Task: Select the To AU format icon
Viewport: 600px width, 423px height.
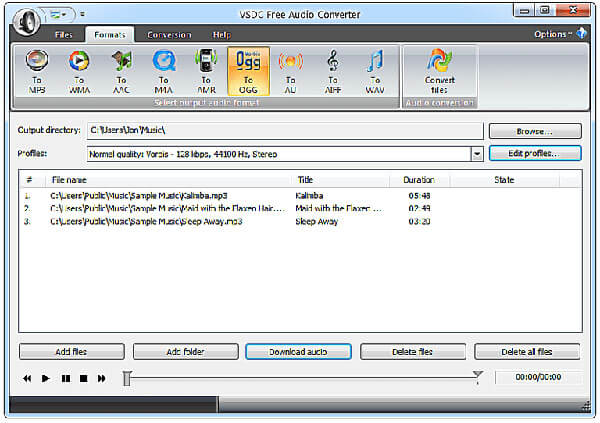Action: point(290,72)
